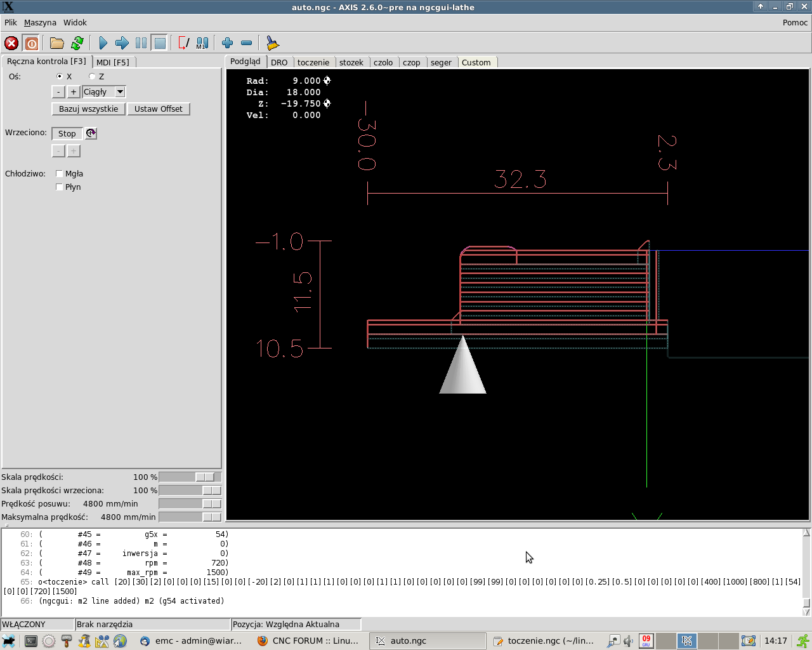The height and width of the screenshot is (650, 812).
Task: Open the Maszyna menu
Action: [x=40, y=22]
